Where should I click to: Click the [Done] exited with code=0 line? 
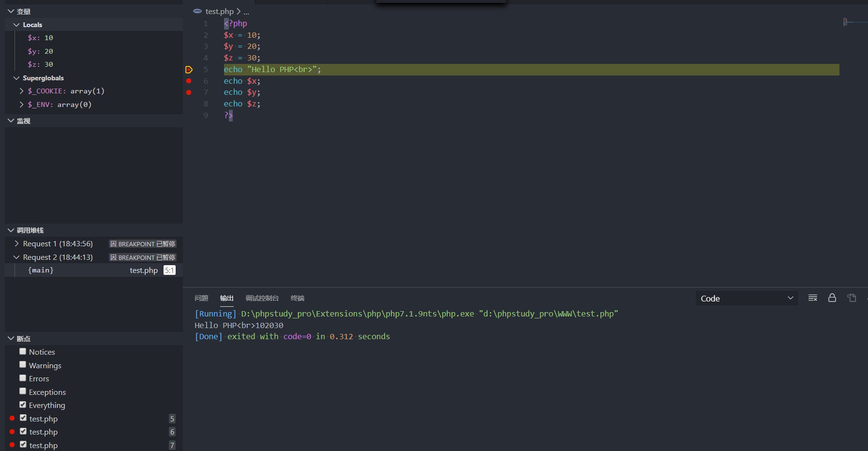292,336
